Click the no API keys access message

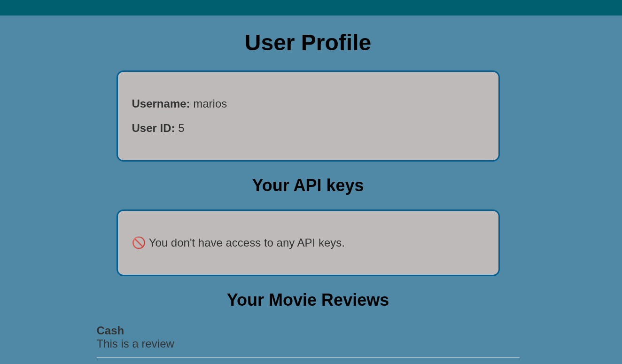(247, 243)
